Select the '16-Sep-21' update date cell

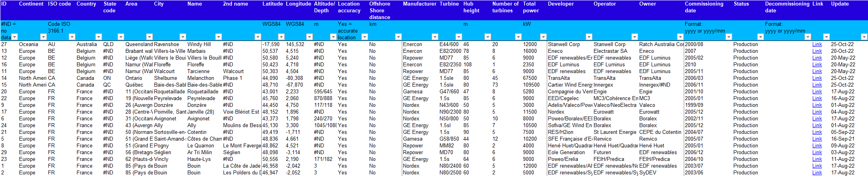point(849,139)
